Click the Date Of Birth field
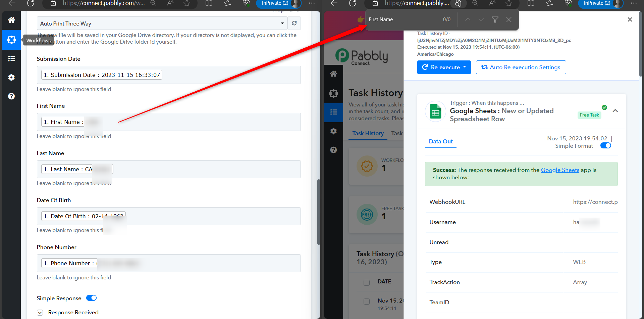The width and height of the screenshot is (644, 319). pos(169,216)
